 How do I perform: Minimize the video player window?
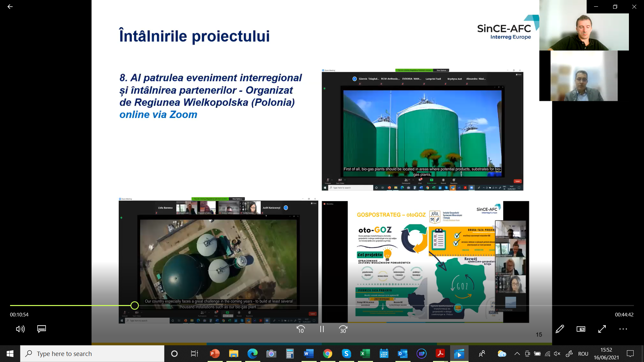tap(596, 7)
